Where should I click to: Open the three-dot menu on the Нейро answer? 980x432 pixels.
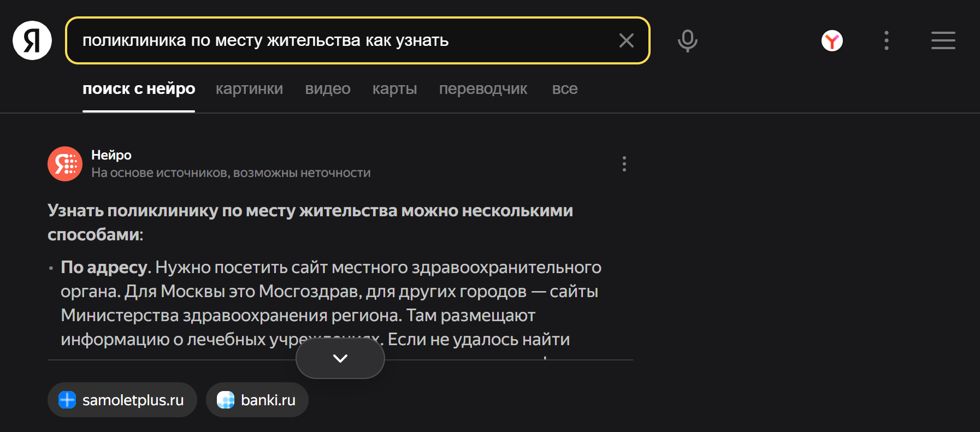click(624, 164)
